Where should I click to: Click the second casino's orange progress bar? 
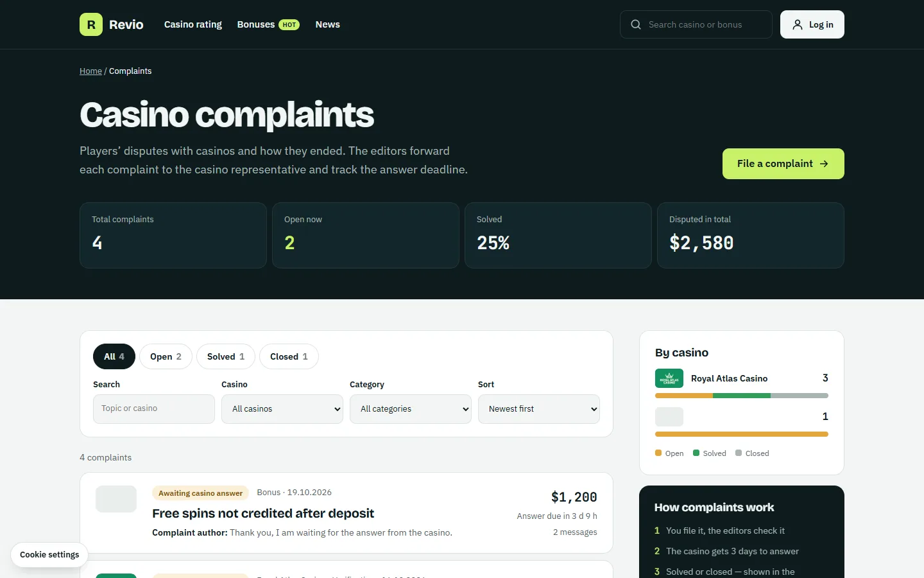(x=742, y=434)
